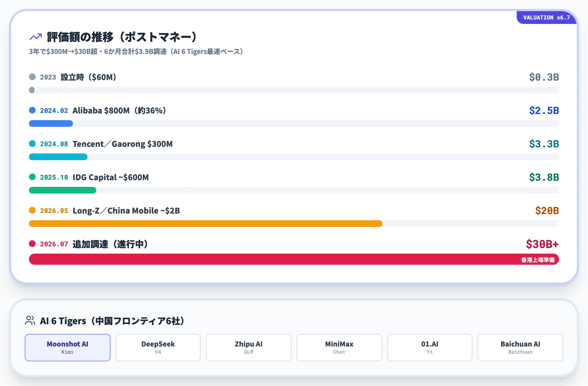Click the cyan dot for 2024.08 Tencent
Viewport: 588px width, 386px height.
click(32, 143)
